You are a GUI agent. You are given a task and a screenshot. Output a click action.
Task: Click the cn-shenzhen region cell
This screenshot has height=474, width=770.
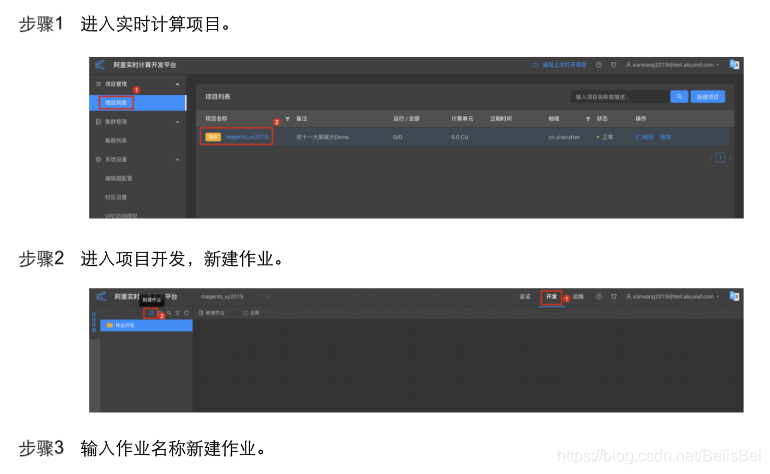pos(564,137)
